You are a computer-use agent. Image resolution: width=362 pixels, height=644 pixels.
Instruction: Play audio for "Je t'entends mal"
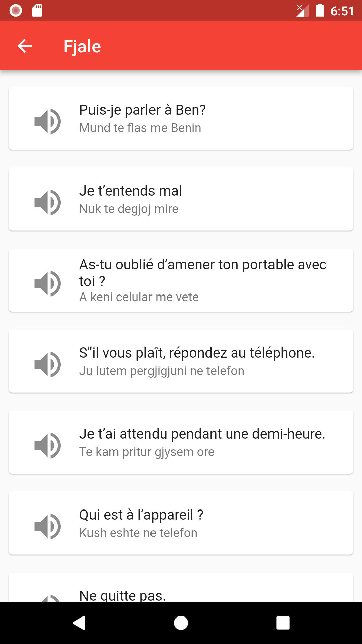(48, 202)
